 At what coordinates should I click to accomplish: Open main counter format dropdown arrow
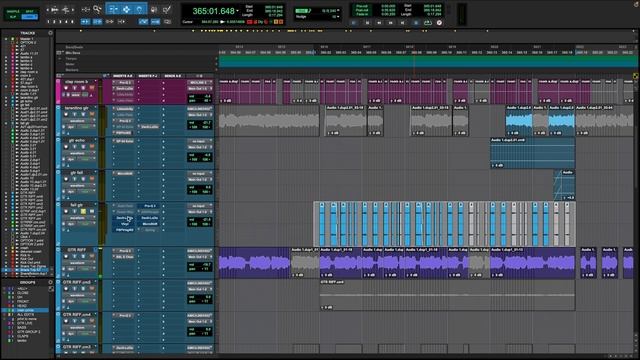click(238, 11)
